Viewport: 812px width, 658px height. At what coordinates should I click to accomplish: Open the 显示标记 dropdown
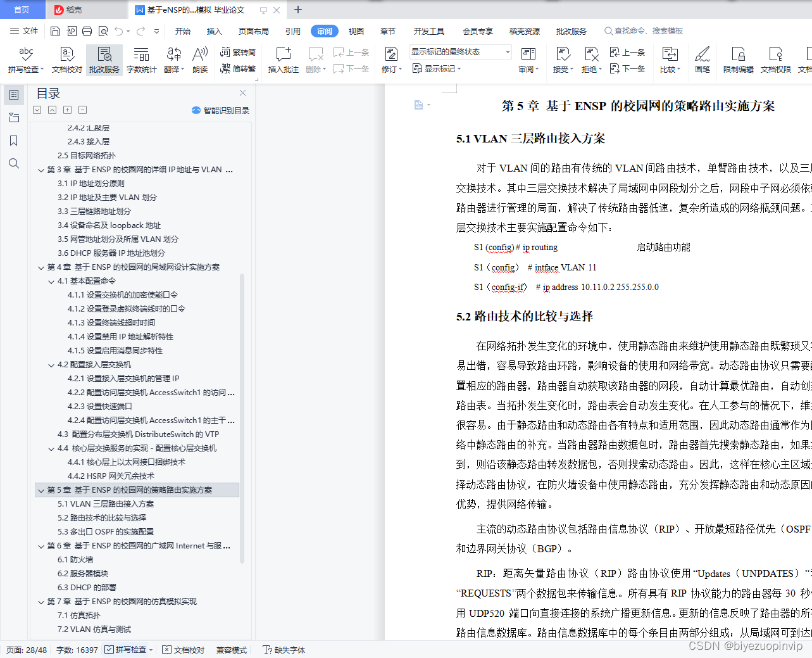pos(437,68)
